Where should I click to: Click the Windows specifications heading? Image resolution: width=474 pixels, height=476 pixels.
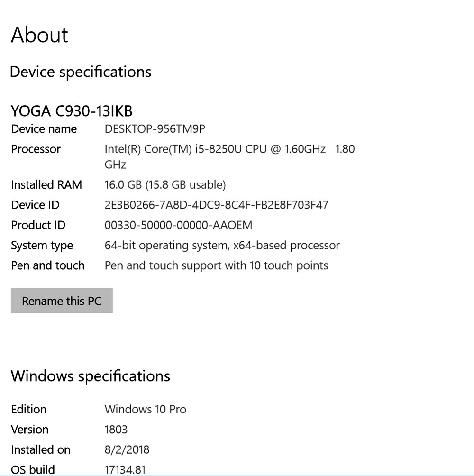coord(91,376)
